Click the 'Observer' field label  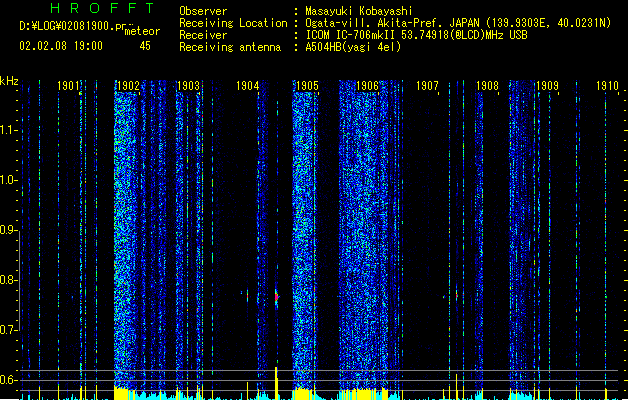[203, 11]
